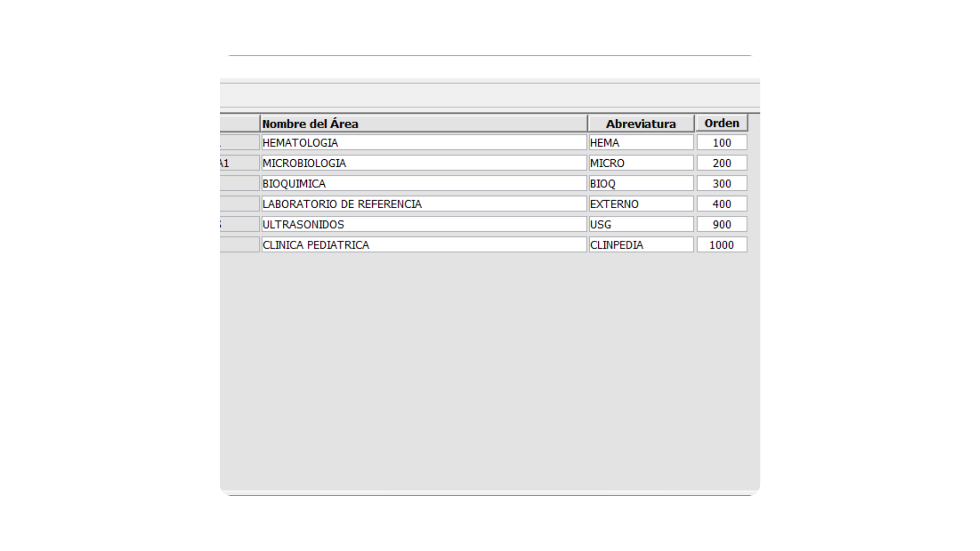Click the MICROBIOLOGIA area name field

click(x=424, y=163)
